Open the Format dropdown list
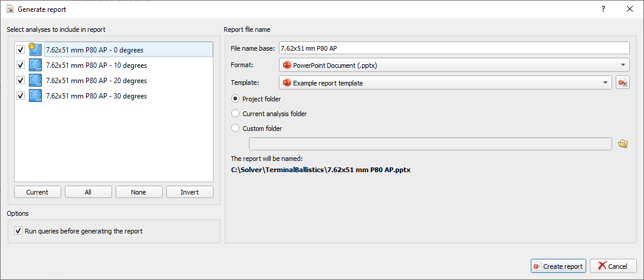The height and width of the screenshot is (280, 644). pos(454,65)
